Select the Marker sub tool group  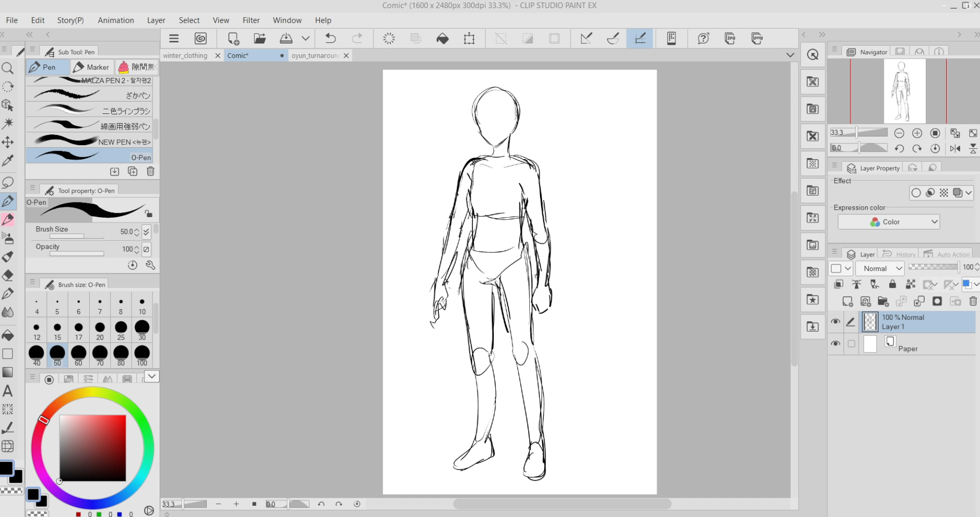point(92,67)
